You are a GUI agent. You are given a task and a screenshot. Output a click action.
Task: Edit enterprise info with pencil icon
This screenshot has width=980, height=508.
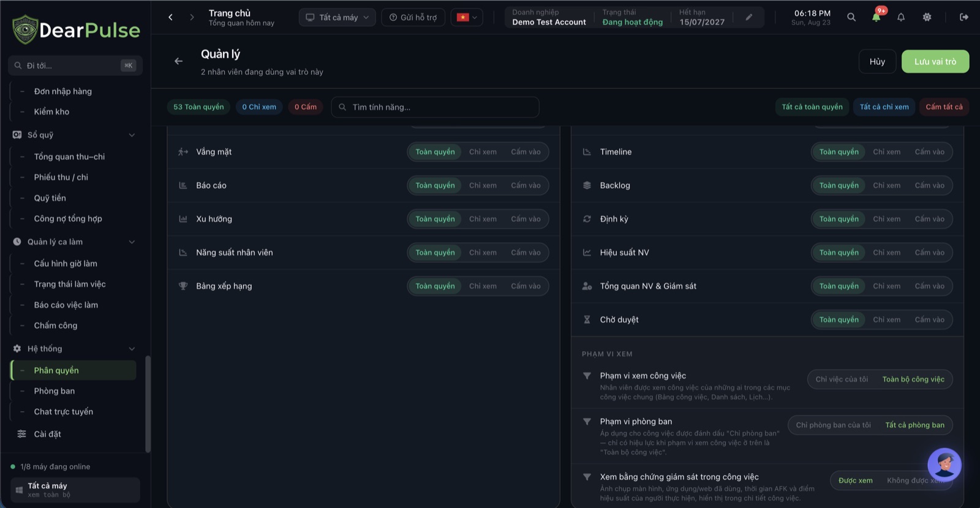[748, 17]
